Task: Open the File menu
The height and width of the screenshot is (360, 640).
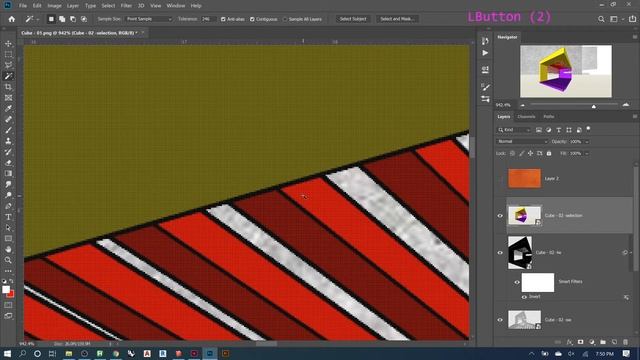Action: [23, 6]
